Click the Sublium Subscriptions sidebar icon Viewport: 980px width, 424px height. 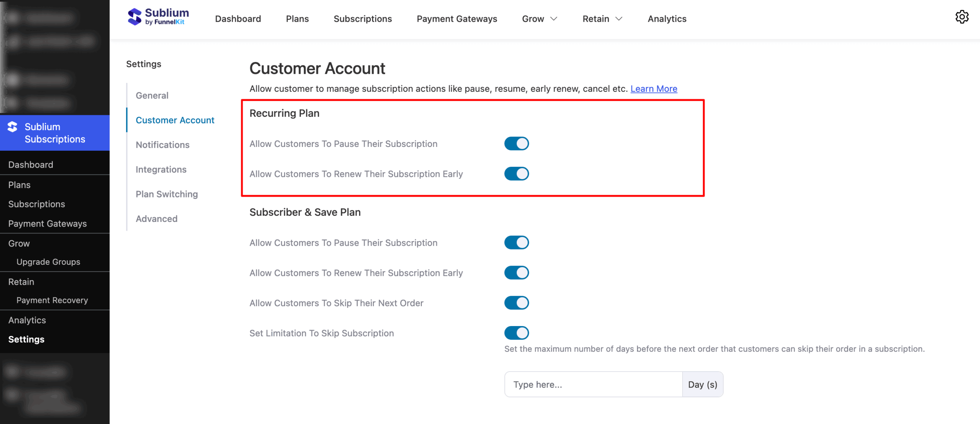[x=12, y=127]
